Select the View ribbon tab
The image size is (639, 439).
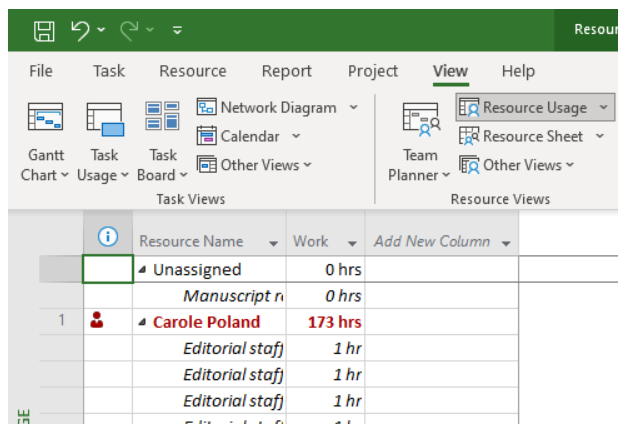click(450, 71)
